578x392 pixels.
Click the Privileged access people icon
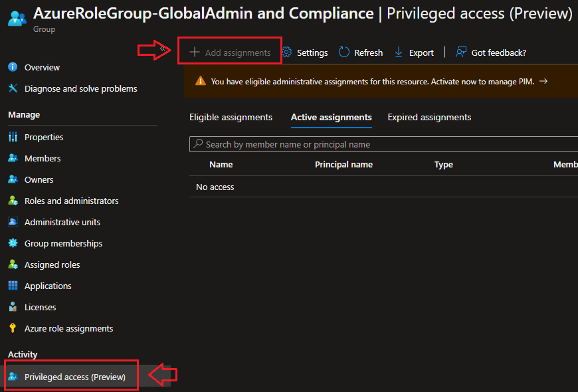13,377
